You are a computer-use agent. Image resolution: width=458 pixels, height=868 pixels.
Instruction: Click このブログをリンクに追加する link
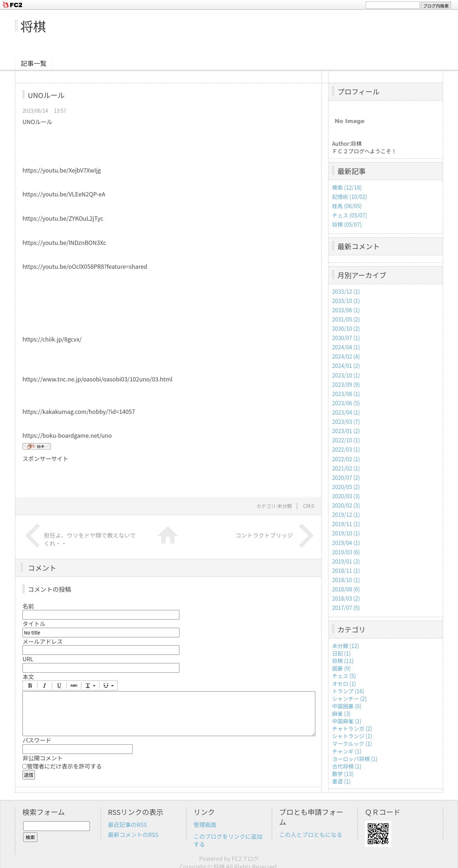228,841
